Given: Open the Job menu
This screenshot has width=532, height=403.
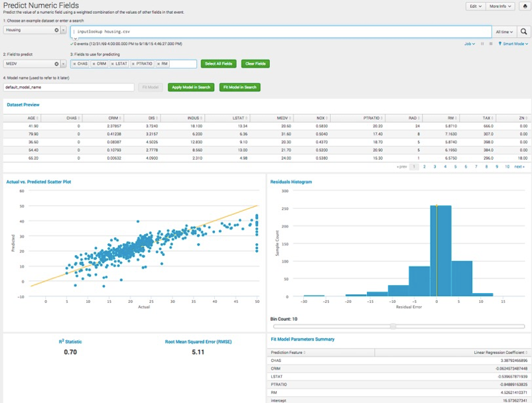Looking at the screenshot, I should click(470, 44).
